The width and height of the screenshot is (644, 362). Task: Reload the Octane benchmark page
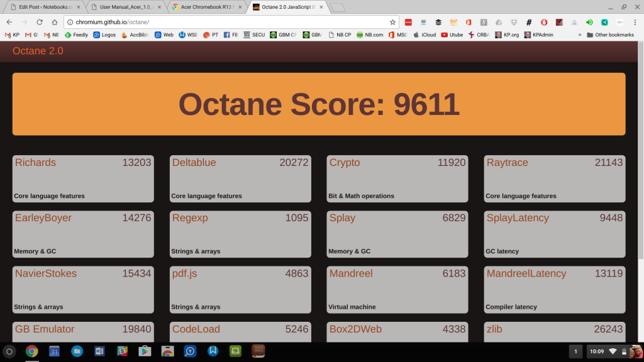40,22
